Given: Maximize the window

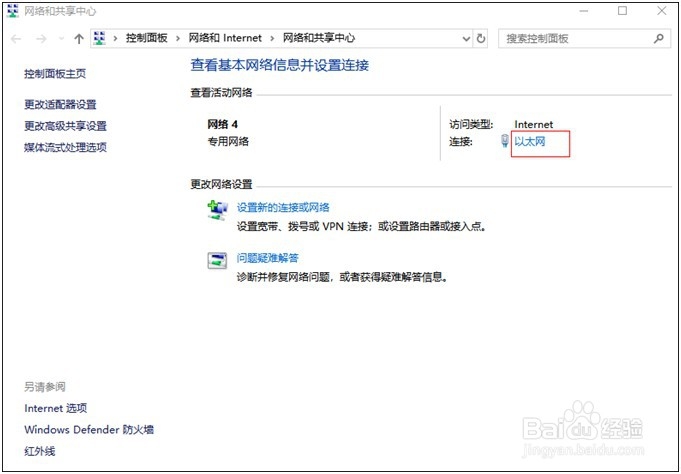Looking at the screenshot, I should tap(622, 11).
